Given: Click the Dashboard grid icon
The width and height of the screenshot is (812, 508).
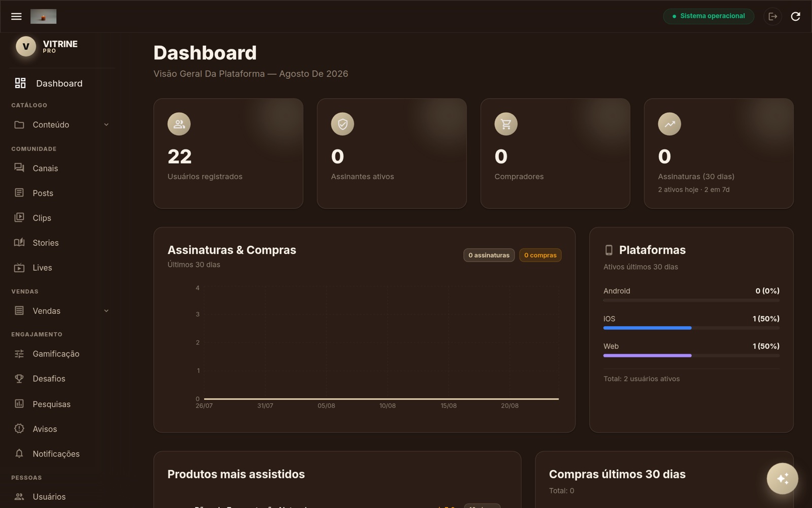Looking at the screenshot, I should tap(20, 83).
